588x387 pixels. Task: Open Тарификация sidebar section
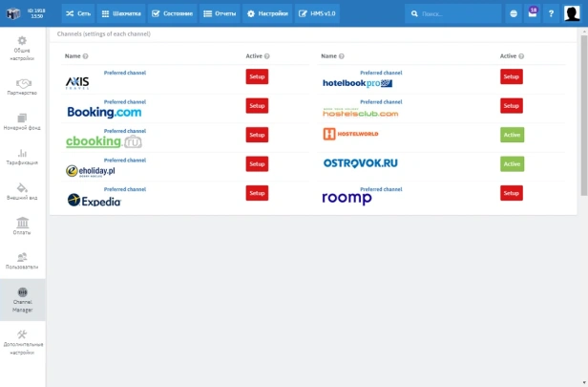click(x=22, y=157)
